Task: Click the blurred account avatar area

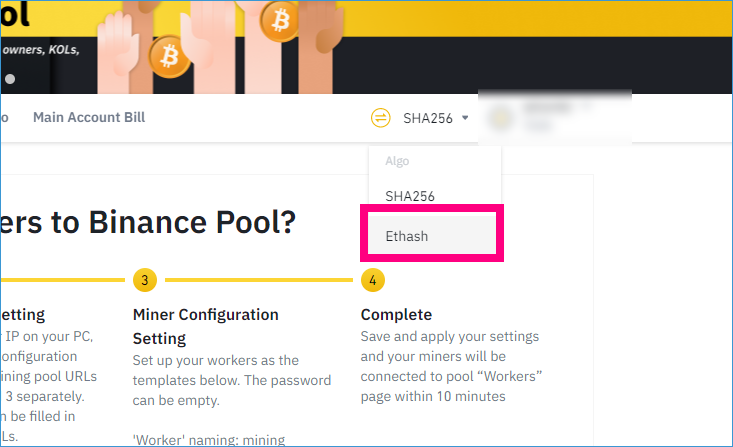Action: coord(502,119)
